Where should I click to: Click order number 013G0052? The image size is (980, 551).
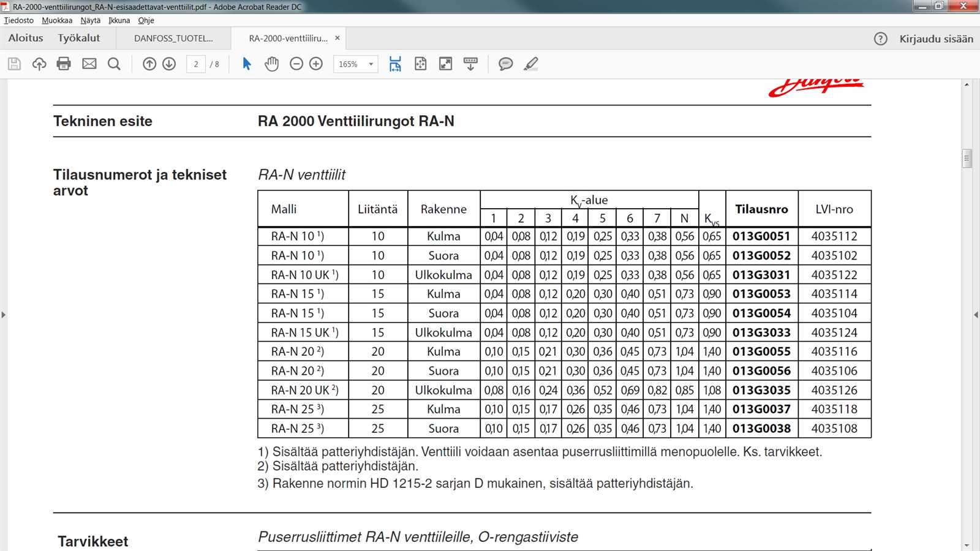point(761,255)
